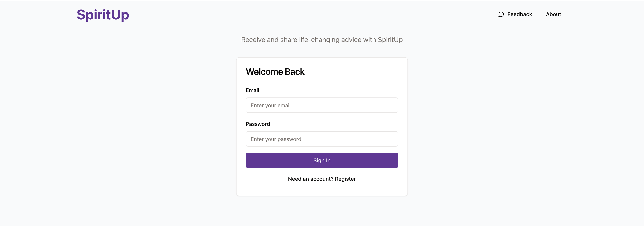Open the Feedback link in header

519,15
